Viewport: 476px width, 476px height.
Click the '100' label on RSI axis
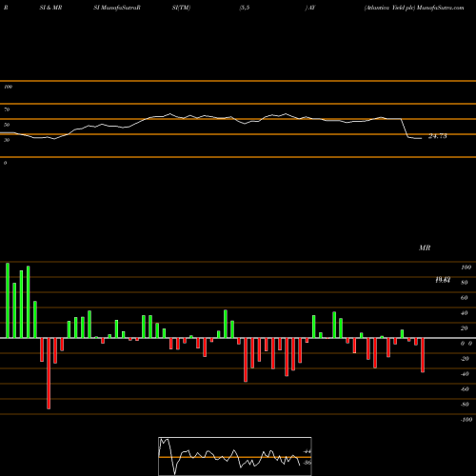click(x=8, y=87)
